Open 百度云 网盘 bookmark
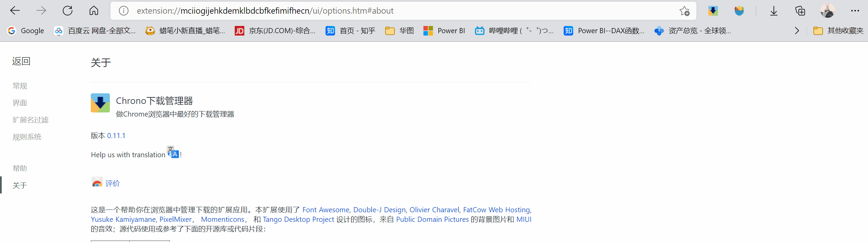This screenshot has height=242, width=868. pyautogui.click(x=95, y=31)
